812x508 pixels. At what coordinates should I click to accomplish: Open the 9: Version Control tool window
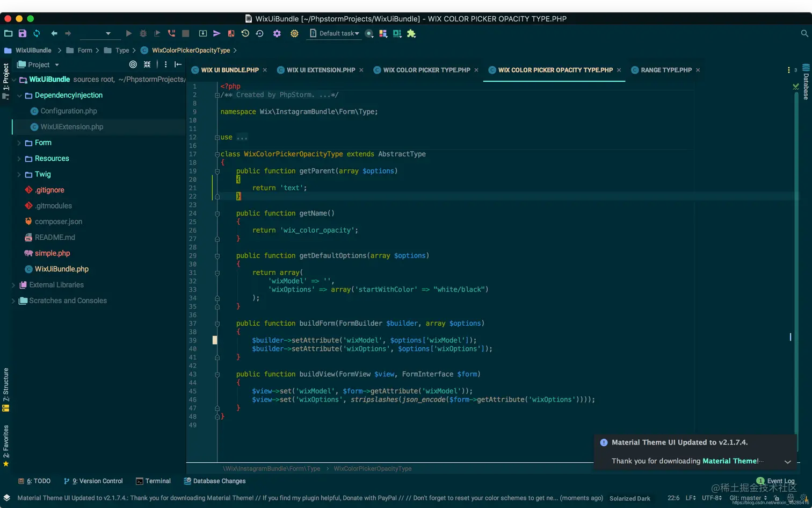pos(93,481)
